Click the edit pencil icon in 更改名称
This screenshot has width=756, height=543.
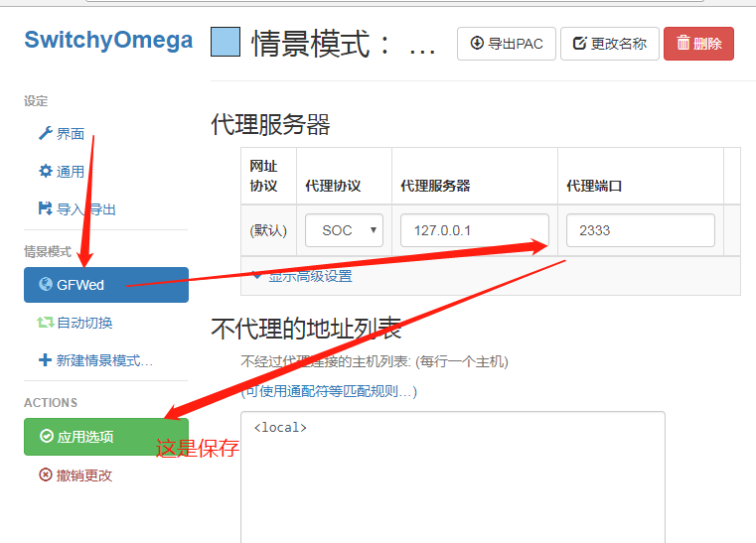click(579, 44)
